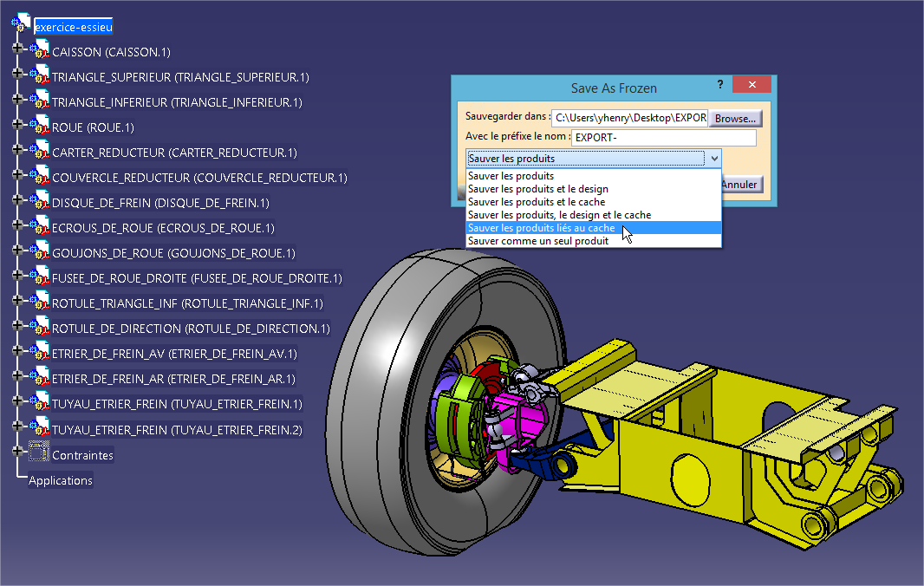The height and width of the screenshot is (586, 924).
Task: Choose 'Sauver les produits et le cache'
Action: (594, 202)
